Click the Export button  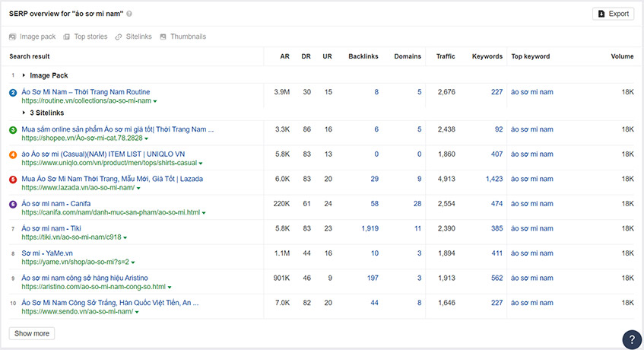tap(613, 14)
